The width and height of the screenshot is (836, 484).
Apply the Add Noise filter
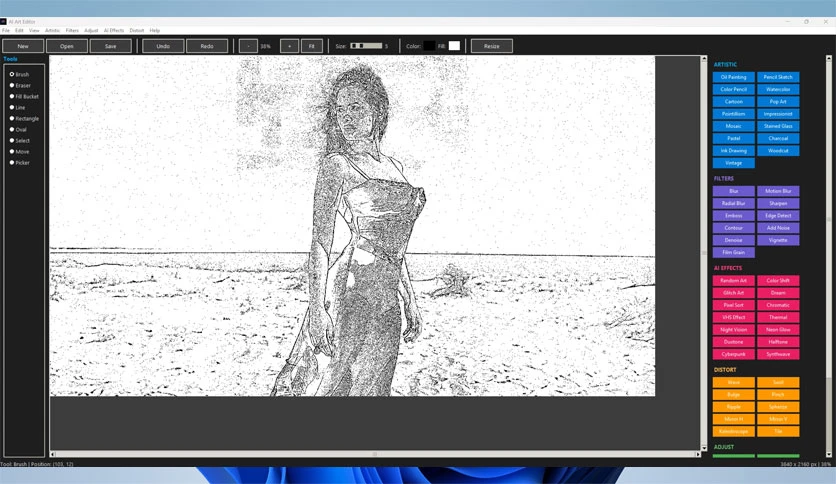(x=778, y=228)
